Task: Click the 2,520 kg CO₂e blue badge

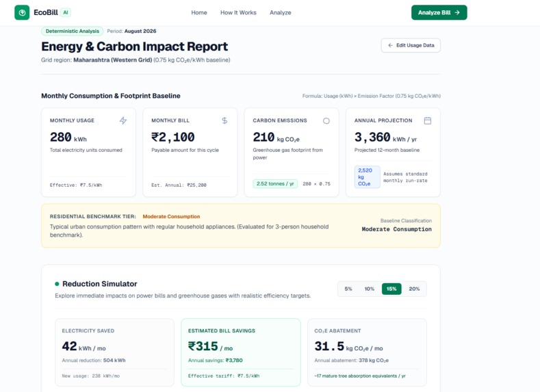Action: (367, 177)
